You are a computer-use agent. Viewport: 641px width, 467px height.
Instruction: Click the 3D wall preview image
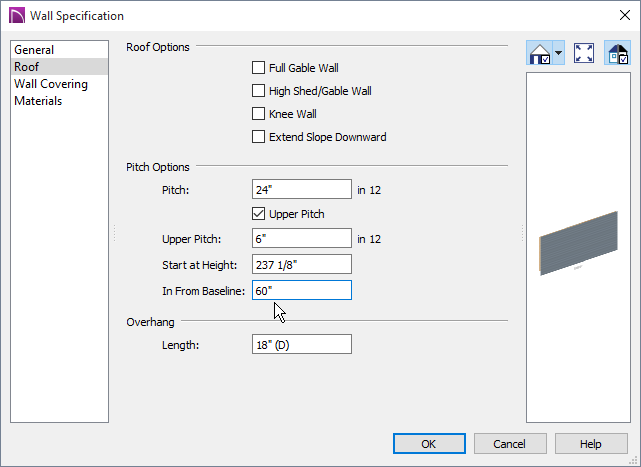pyautogui.click(x=578, y=243)
